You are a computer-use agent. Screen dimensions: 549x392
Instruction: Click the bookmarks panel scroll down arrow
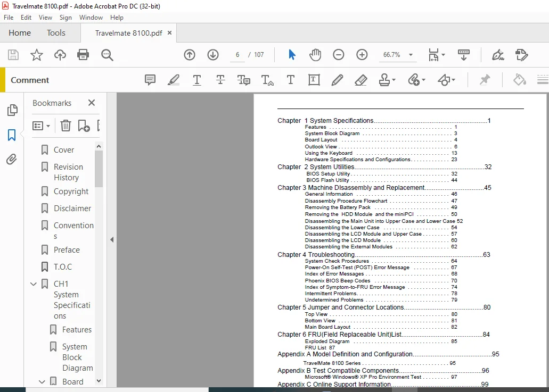click(x=99, y=381)
